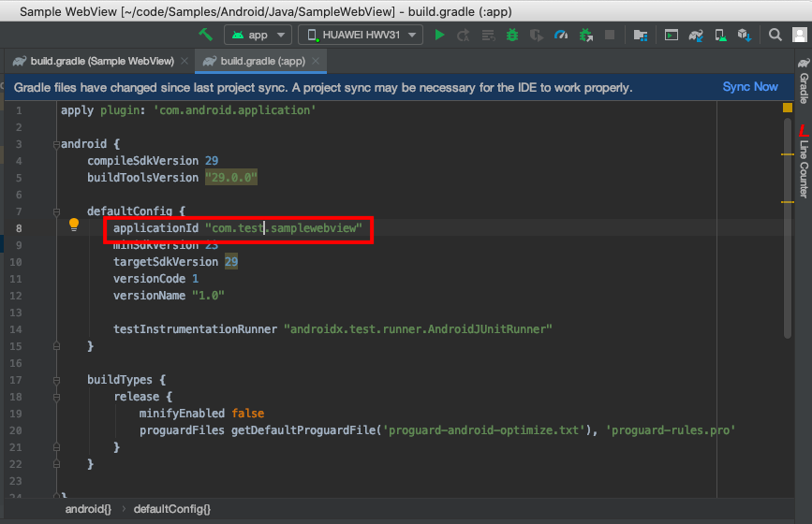Open the app run configuration dropdown
The width and height of the screenshot is (812, 524).
(258, 35)
